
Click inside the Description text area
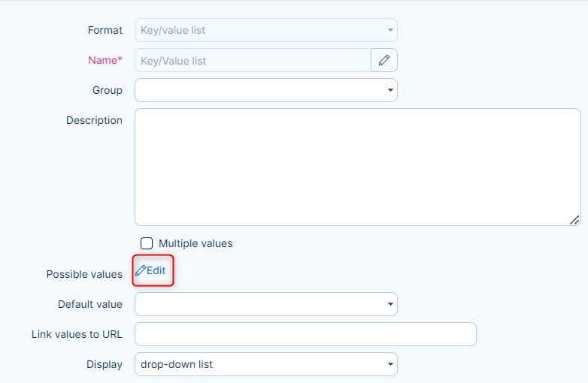click(357, 167)
